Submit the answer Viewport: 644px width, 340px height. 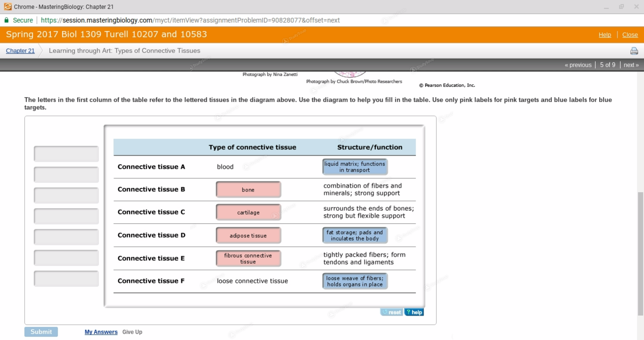pos(41,331)
